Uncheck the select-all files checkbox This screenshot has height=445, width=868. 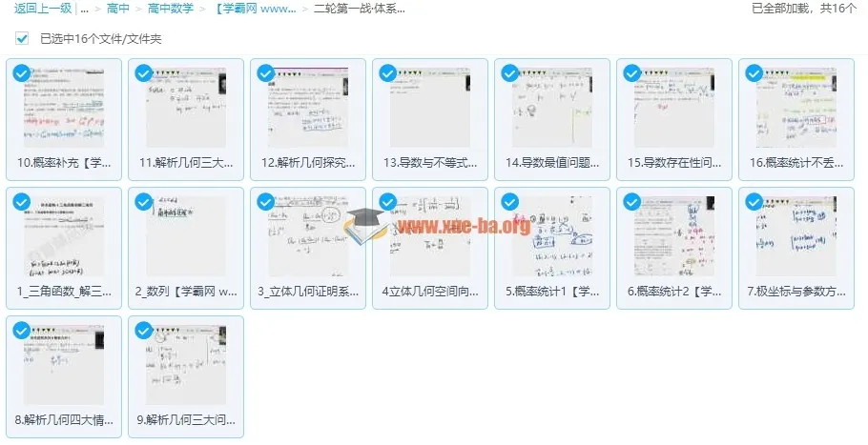22,39
